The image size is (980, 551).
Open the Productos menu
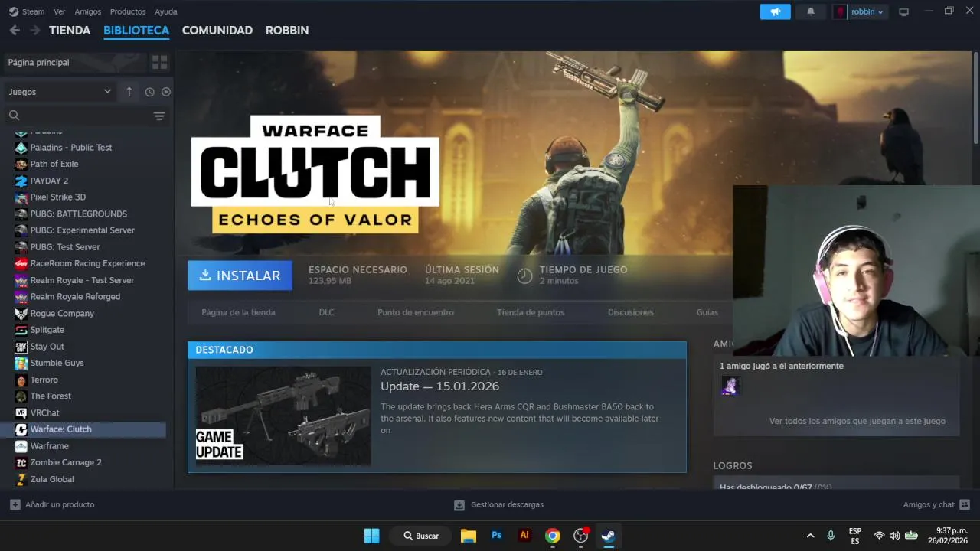click(x=128, y=11)
